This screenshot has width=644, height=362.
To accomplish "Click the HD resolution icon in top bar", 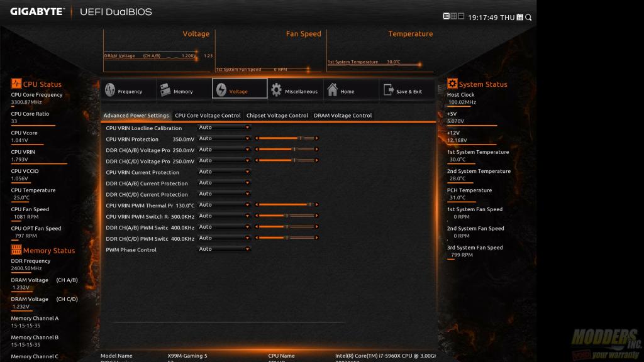I will pos(446,16).
